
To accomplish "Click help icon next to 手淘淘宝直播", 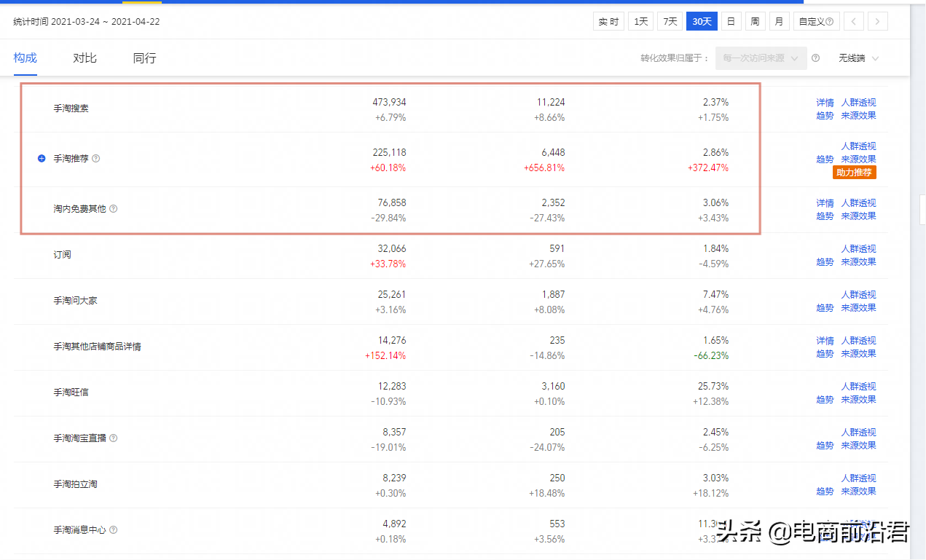I will 114,438.
